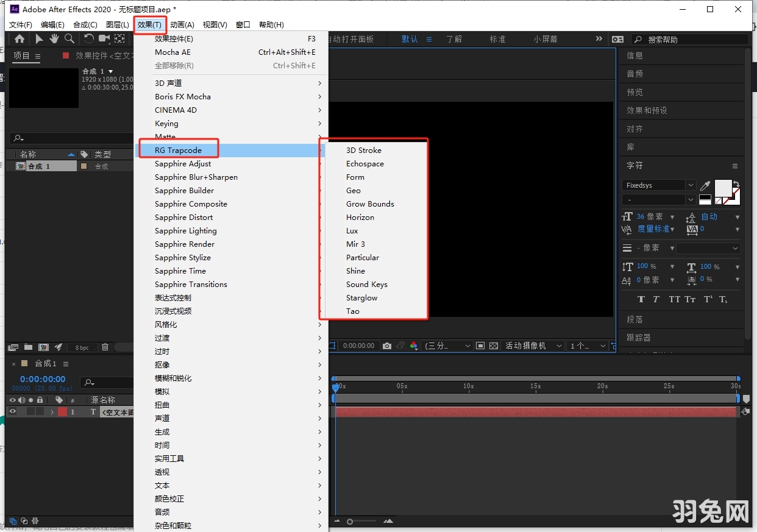Click the red label color swatch of layer 1
The width and height of the screenshot is (757, 532).
tap(62, 411)
